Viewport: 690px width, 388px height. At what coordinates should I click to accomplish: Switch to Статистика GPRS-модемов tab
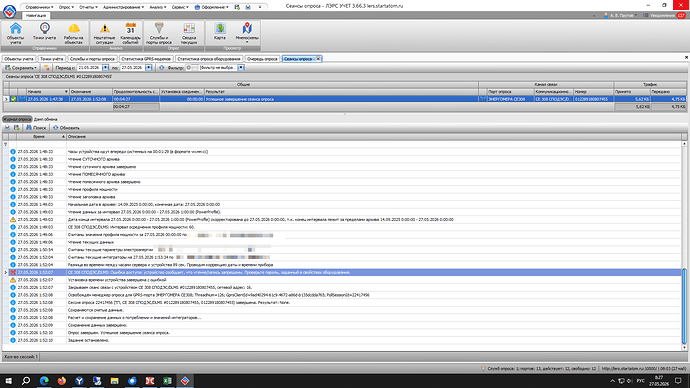pos(146,59)
